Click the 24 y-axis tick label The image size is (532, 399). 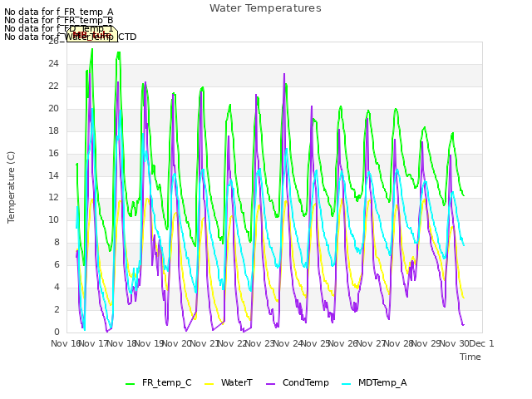(53, 63)
